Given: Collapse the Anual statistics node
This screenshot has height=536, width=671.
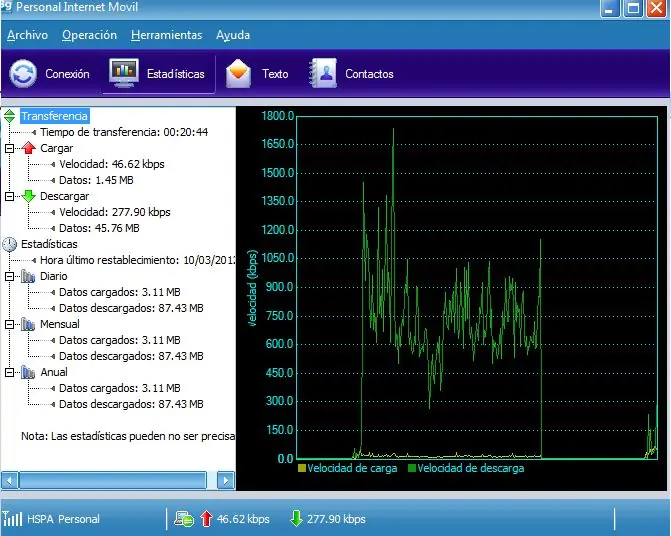Looking at the screenshot, I should coord(9,373).
